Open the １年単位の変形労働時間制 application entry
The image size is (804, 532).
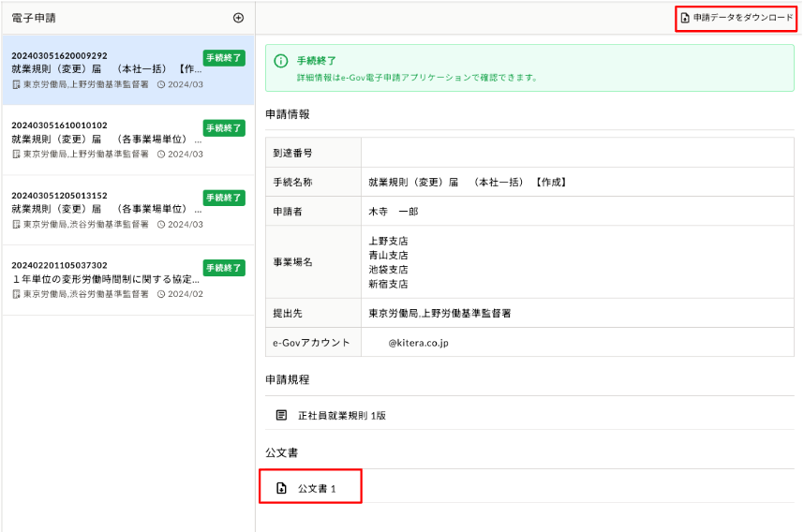click(x=105, y=279)
